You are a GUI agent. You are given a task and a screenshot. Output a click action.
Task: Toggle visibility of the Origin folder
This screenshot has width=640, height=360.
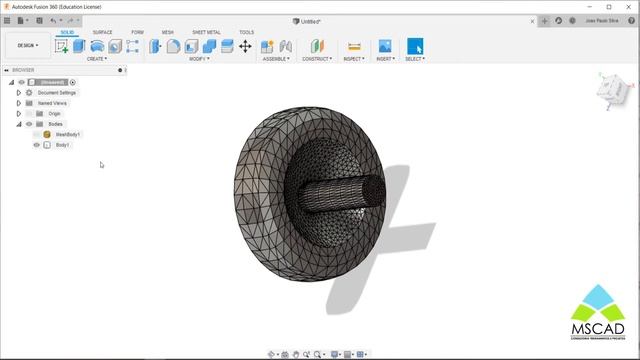[x=29, y=113]
